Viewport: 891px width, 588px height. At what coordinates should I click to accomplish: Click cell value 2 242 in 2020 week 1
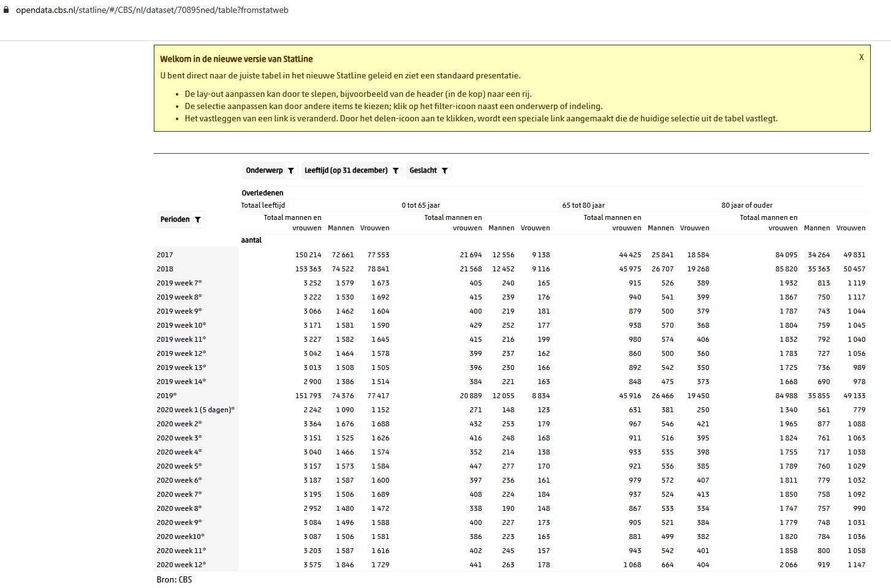click(313, 410)
